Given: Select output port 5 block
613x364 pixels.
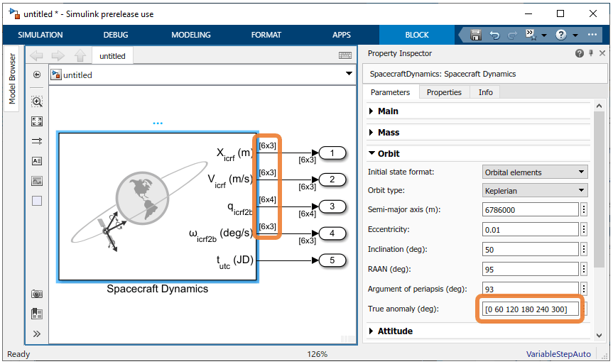Looking at the screenshot, I should coord(332,260).
